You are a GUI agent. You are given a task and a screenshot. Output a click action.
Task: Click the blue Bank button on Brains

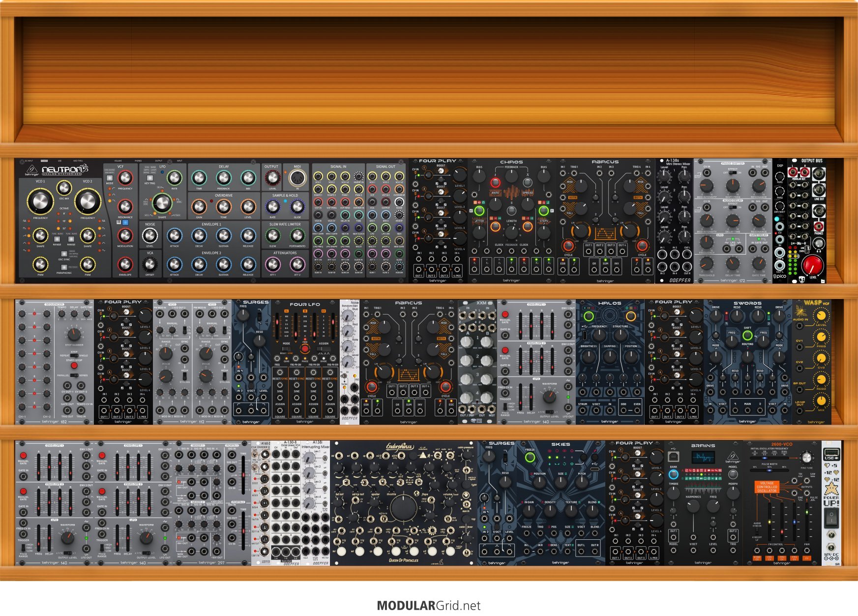[x=674, y=474]
